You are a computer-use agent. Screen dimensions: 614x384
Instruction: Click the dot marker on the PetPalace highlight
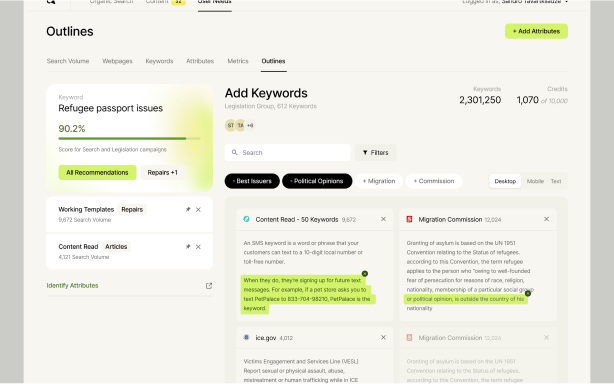(x=365, y=274)
